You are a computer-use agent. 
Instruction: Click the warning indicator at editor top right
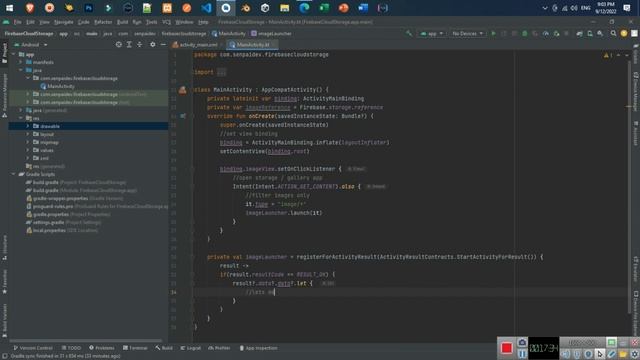(608, 55)
